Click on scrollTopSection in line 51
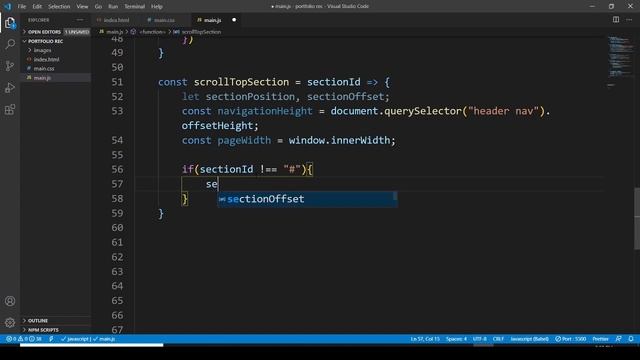Screen dimensions: 640x360 (241, 82)
